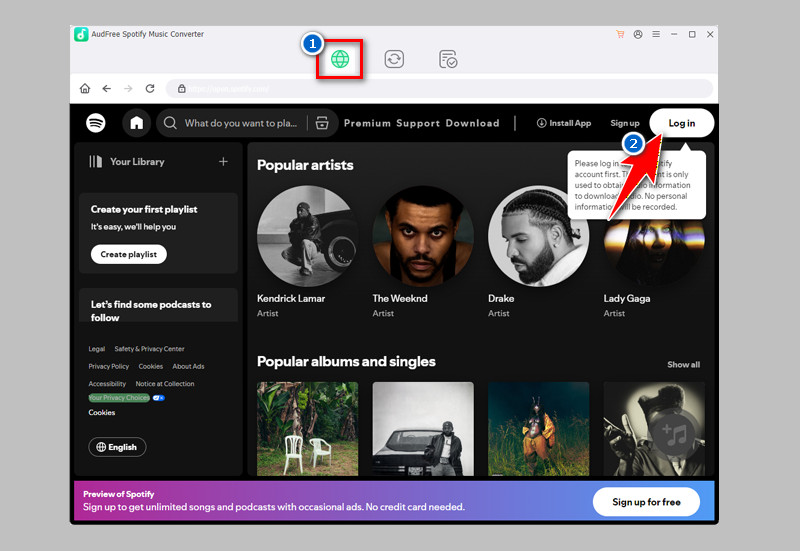Open Safety & Privacy Center link
Viewport: 800px width, 551px height.
[149, 349]
